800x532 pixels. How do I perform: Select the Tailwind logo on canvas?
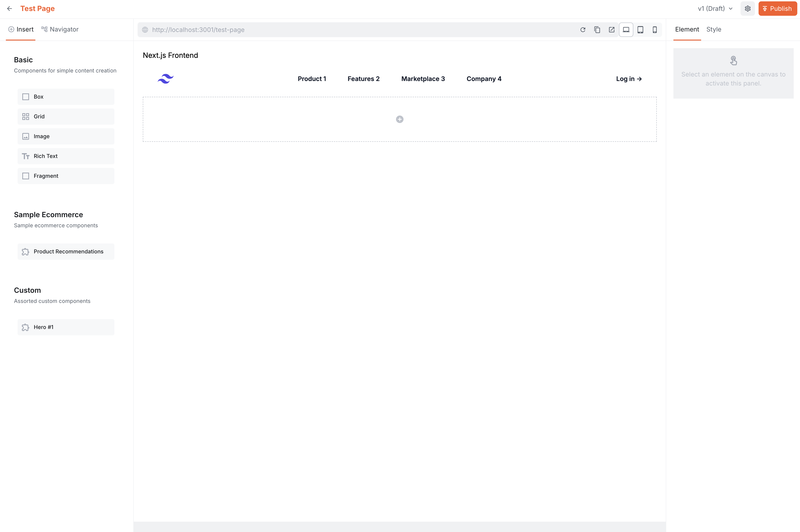point(165,78)
